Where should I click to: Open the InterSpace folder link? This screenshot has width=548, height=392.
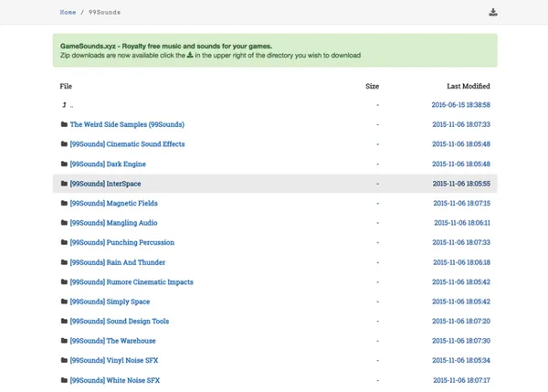point(105,184)
